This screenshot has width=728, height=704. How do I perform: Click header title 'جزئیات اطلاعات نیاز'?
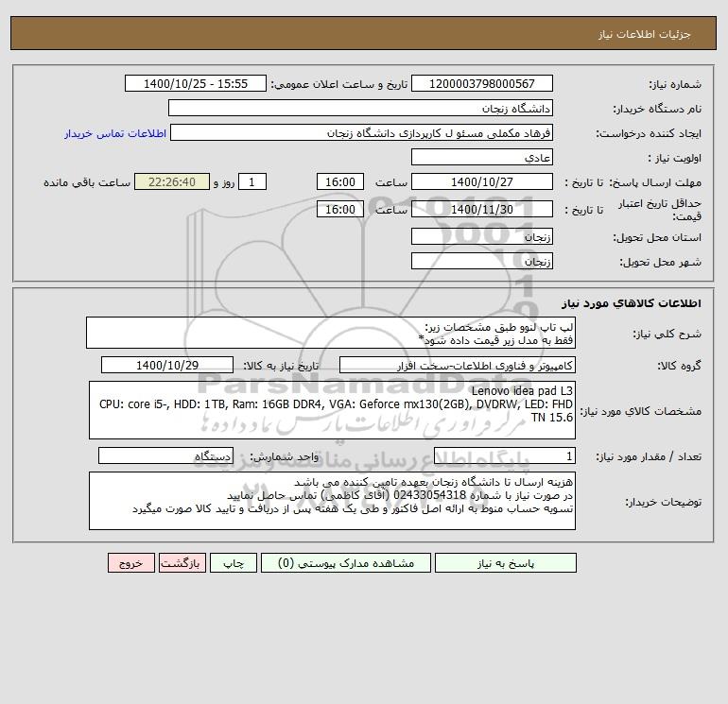(645, 34)
